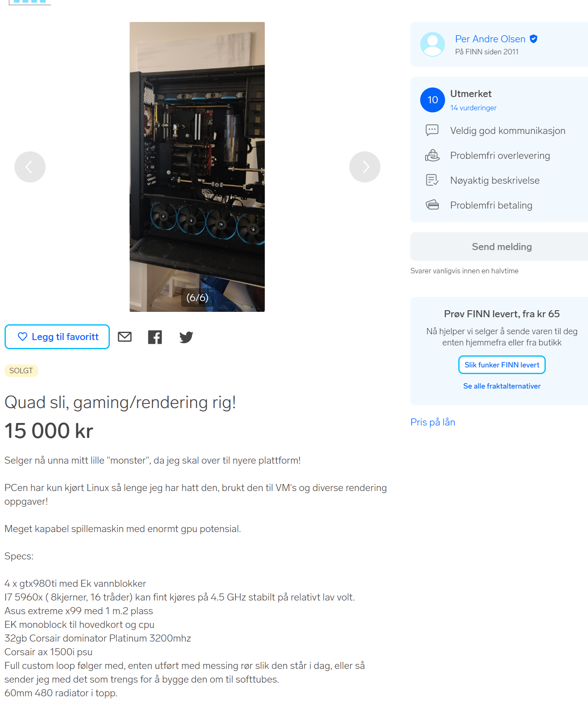Click the seller profile avatar
The width and height of the screenshot is (588, 705).
pyautogui.click(x=433, y=44)
